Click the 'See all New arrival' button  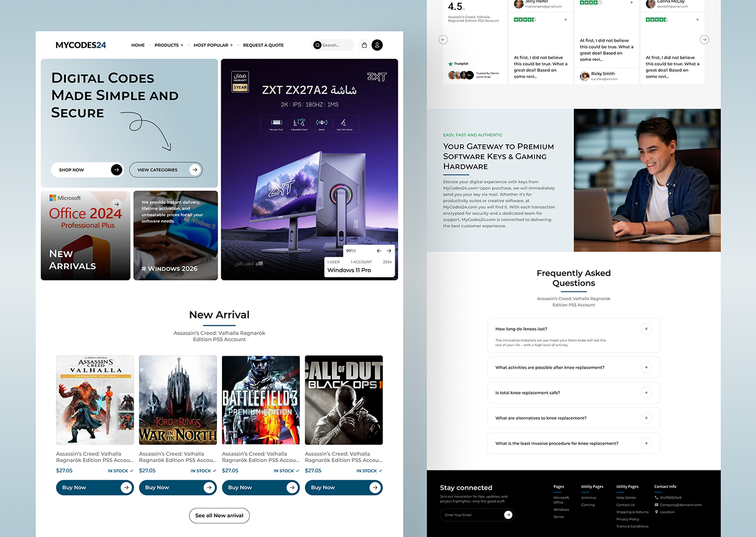[x=219, y=515]
